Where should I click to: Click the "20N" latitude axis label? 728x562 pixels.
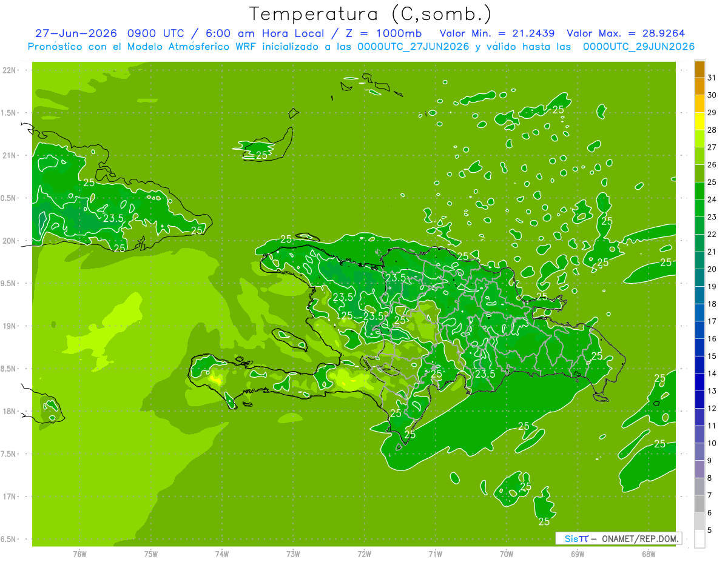(10, 241)
